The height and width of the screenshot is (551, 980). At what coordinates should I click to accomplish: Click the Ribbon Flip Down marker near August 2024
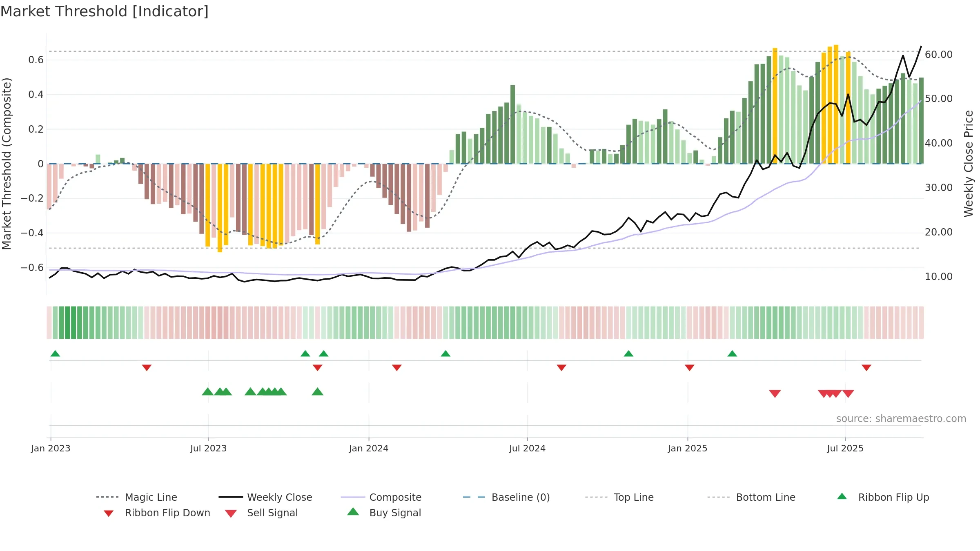[561, 368]
